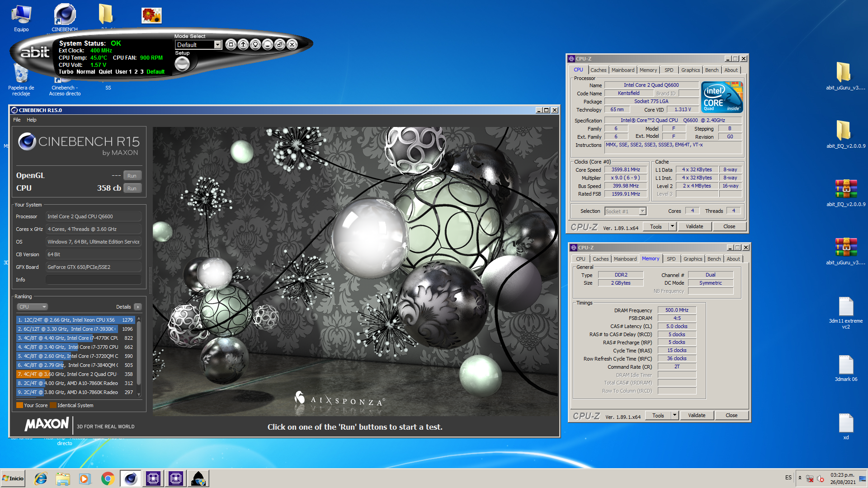Viewport: 868px width, 488px height.
Task: Expand ranking Details arrow
Action: 138,307
